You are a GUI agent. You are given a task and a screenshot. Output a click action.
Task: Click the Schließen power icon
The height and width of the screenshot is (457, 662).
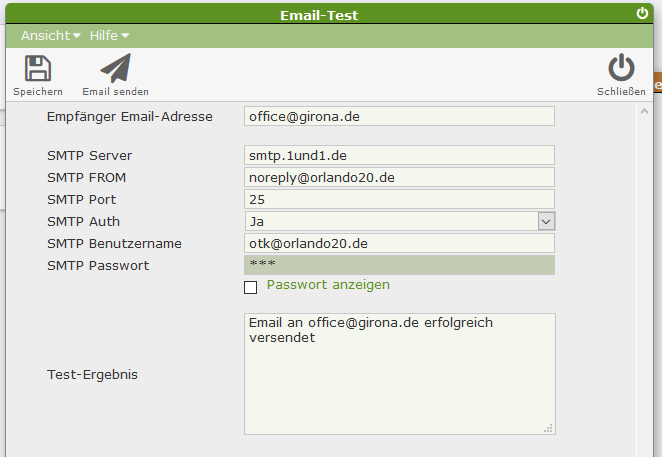point(621,68)
